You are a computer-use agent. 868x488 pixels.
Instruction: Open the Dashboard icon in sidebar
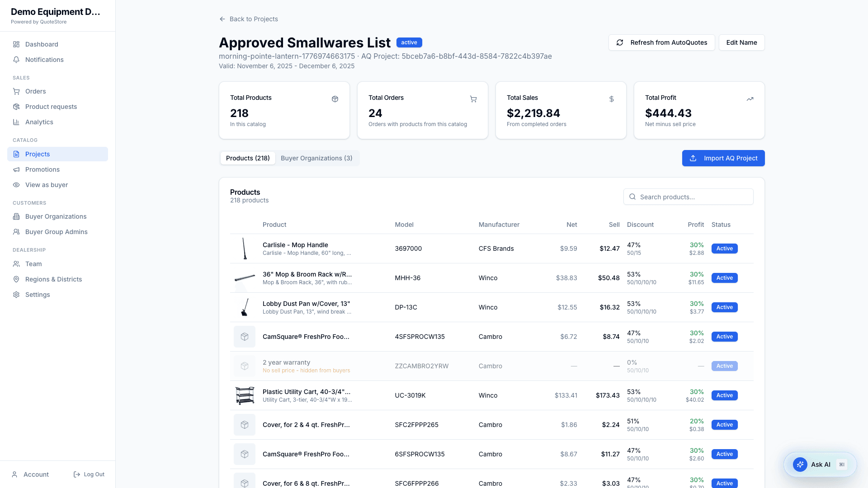coord(16,44)
